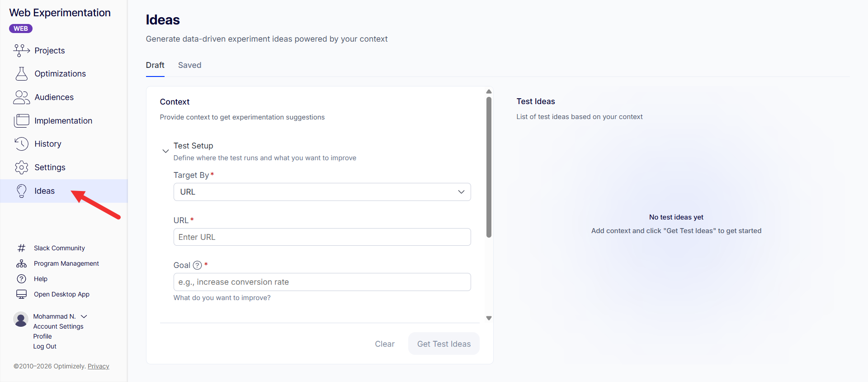
Task: Open History using the clock icon
Action: tap(21, 144)
